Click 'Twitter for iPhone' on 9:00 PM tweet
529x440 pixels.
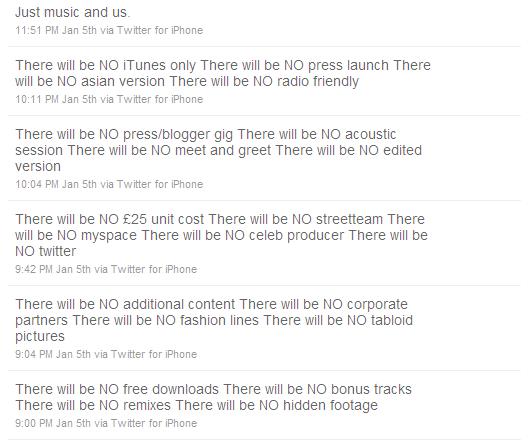tap(154, 423)
